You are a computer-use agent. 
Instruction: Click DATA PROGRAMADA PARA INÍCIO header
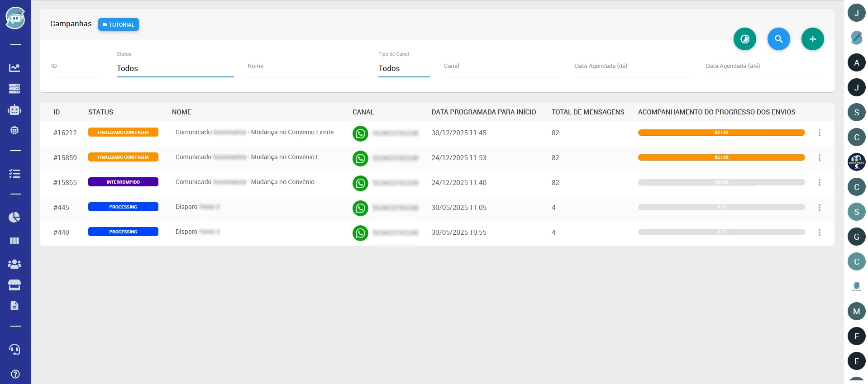[484, 112]
